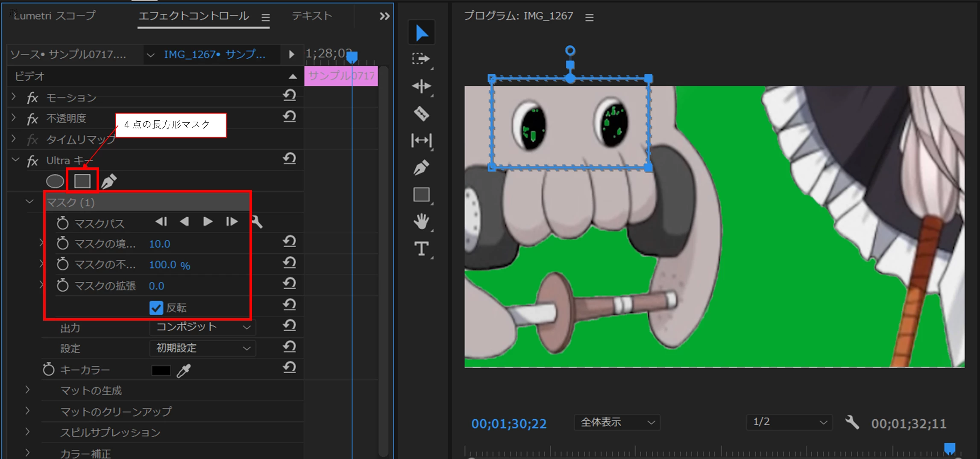Toggle fx switch for 不透明度
This screenshot has width=980, height=459.
click(32, 119)
